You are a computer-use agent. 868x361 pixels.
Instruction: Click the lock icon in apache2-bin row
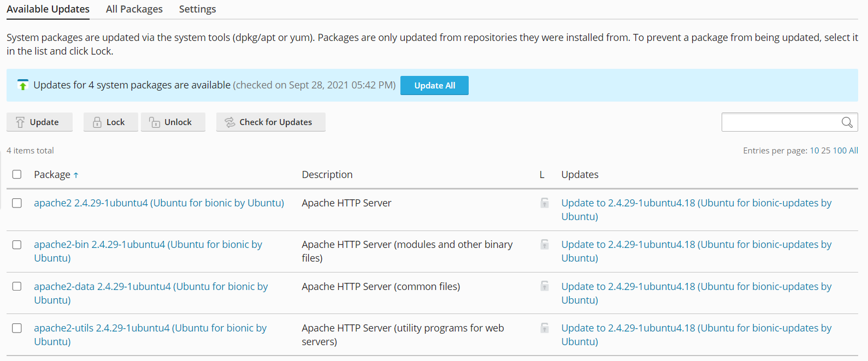545,245
